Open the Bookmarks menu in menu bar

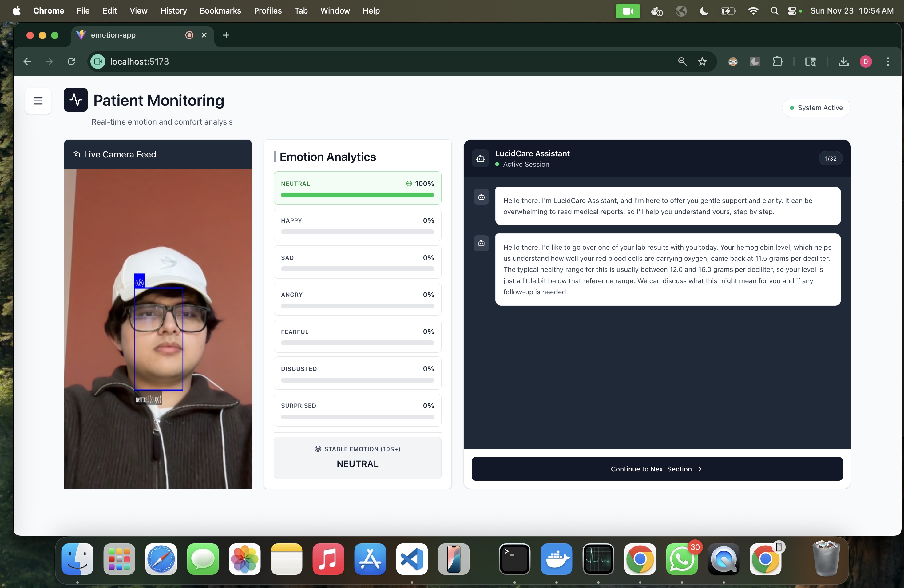point(220,11)
